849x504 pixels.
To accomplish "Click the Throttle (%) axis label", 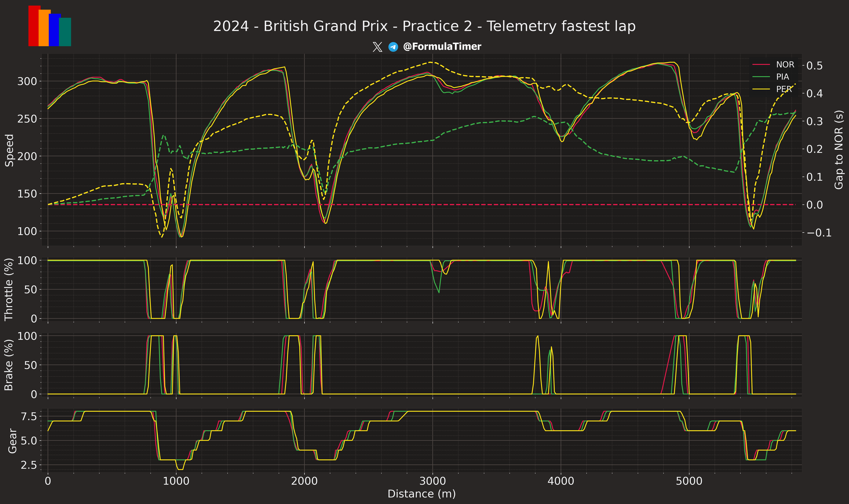I will click(8, 289).
